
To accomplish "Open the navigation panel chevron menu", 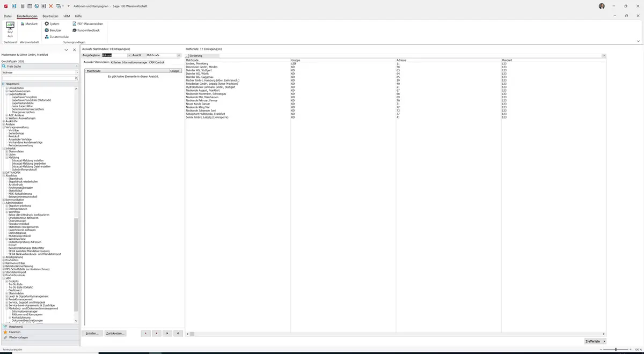I will point(67,50).
